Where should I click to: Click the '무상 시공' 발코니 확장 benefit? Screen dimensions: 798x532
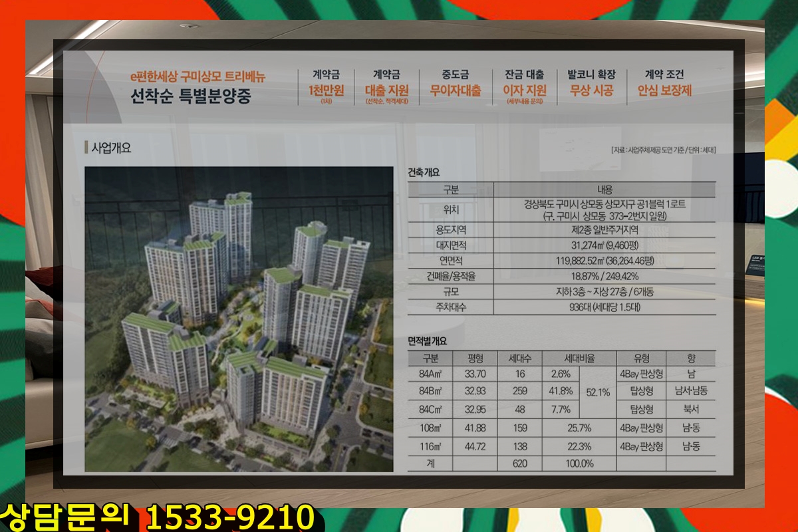(x=591, y=91)
